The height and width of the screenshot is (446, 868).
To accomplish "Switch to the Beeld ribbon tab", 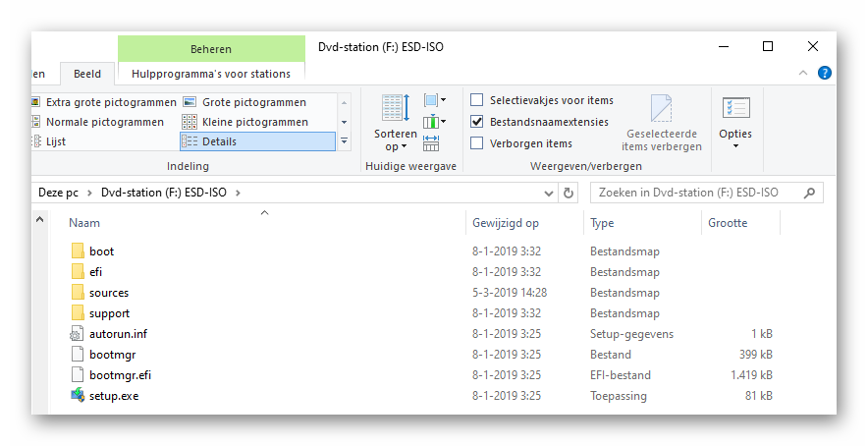I will coord(87,74).
